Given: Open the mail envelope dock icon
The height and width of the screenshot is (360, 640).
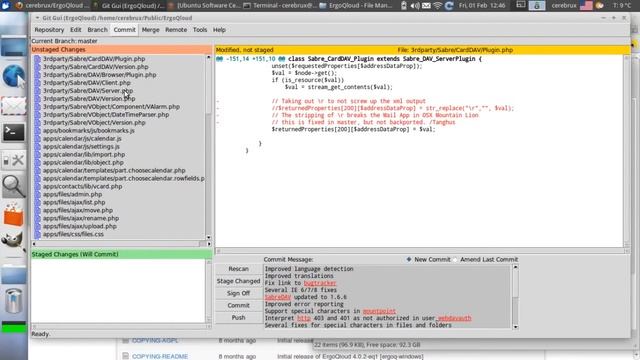Looking at the screenshot, I should coord(13,106).
